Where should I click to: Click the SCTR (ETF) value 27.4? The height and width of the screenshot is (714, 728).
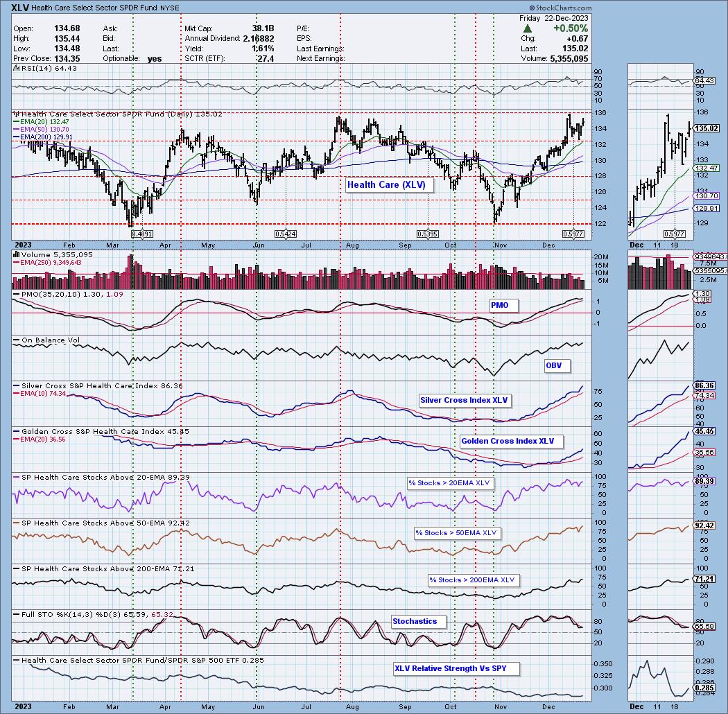(266, 59)
